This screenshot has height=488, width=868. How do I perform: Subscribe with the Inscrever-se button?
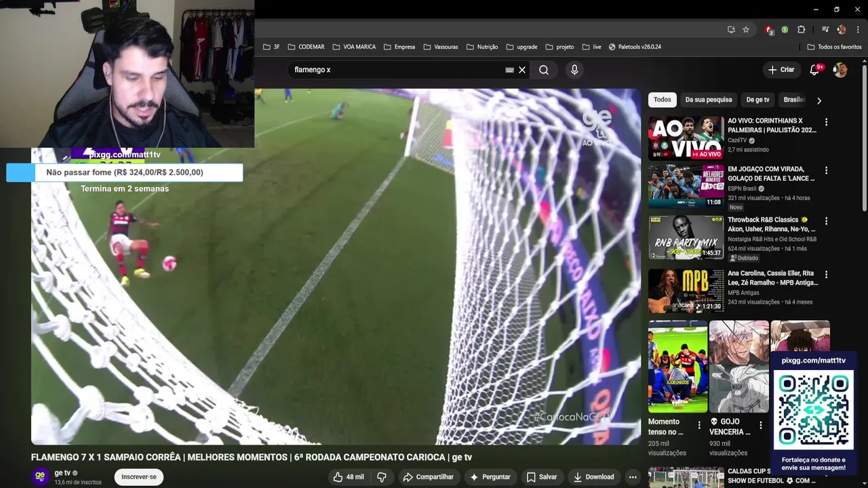coord(139,477)
